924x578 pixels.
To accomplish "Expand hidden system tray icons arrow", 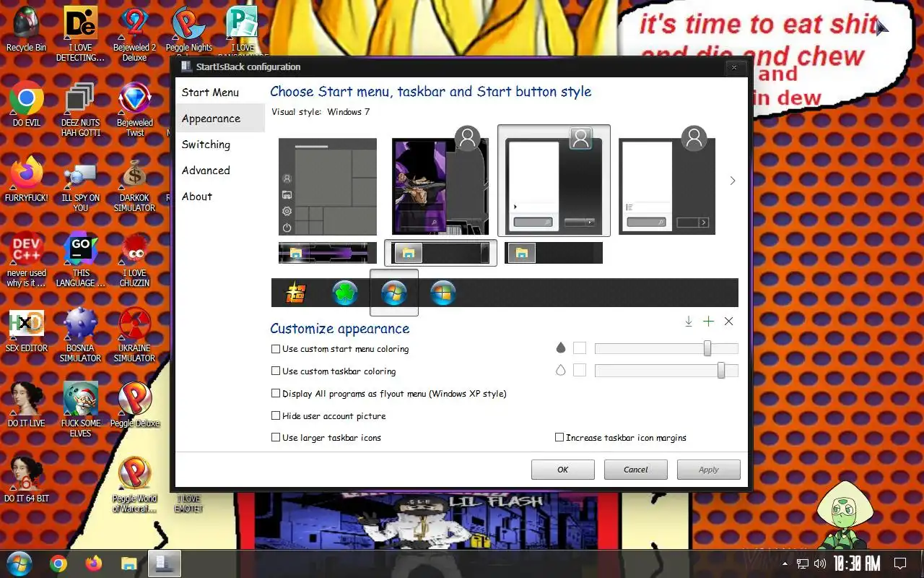I will pos(785,564).
